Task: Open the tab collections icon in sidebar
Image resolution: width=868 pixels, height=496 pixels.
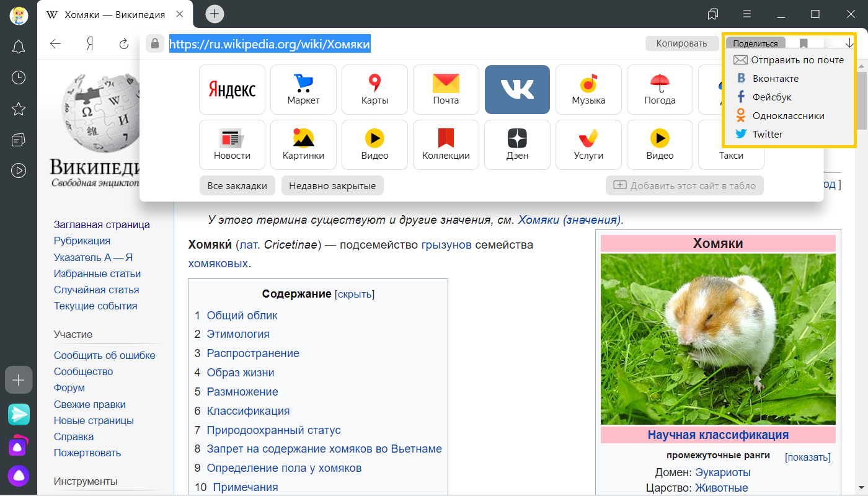Action: point(19,139)
